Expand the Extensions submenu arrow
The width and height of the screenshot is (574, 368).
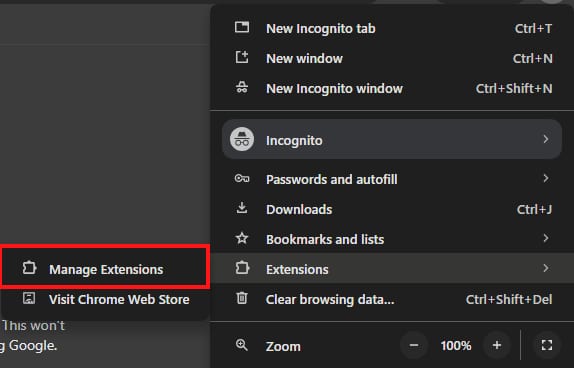coord(546,268)
